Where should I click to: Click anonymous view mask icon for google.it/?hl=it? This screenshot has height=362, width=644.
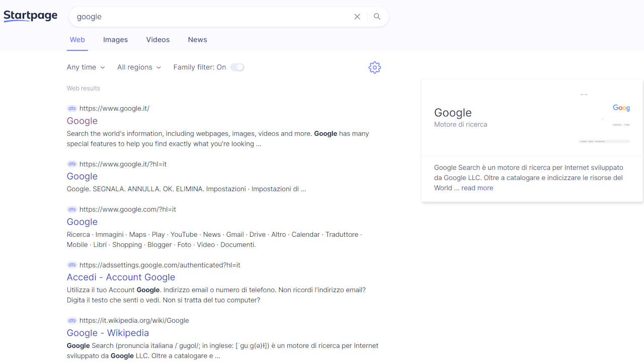tap(72, 164)
